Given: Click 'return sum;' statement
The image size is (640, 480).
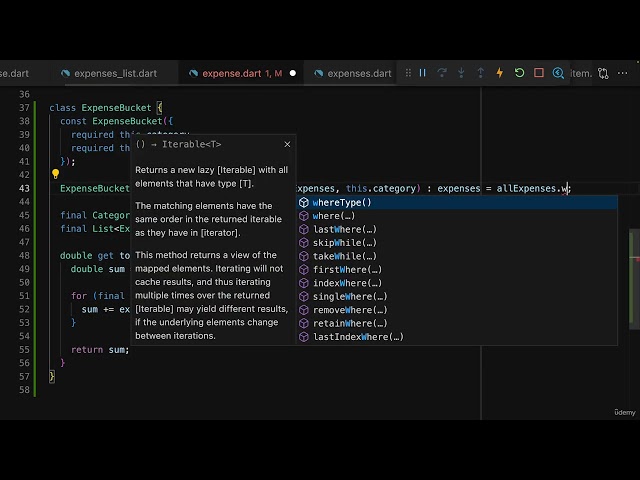Looking at the screenshot, I should (x=100, y=350).
